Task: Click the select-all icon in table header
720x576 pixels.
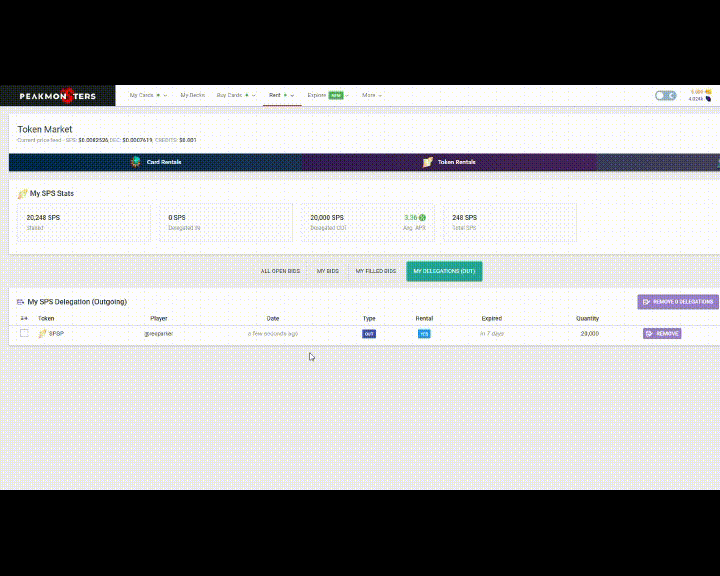Action: click(x=24, y=318)
